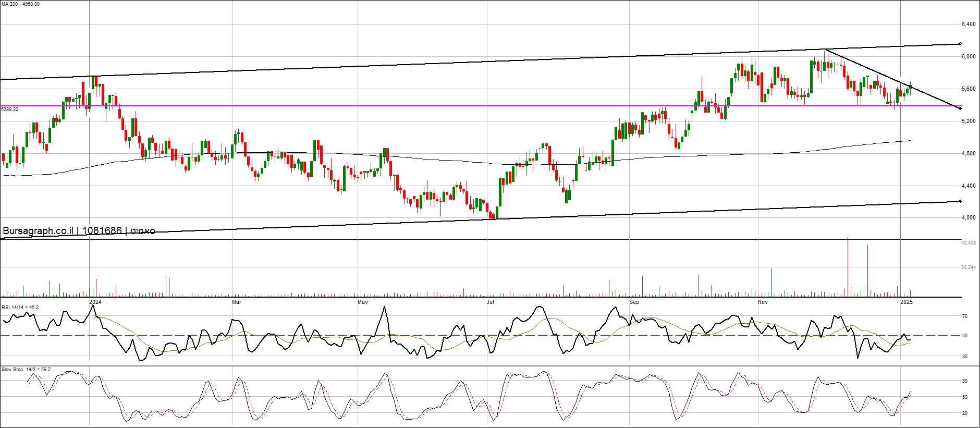Select the Sep date marker
The height and width of the screenshot is (428, 980).
tap(634, 302)
